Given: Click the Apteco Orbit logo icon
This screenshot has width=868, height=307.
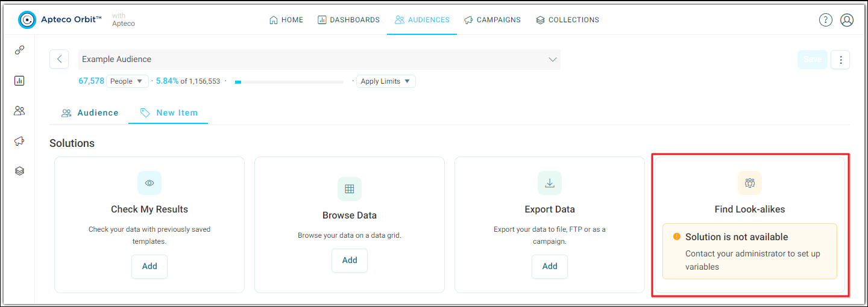Looking at the screenshot, I should (x=27, y=20).
